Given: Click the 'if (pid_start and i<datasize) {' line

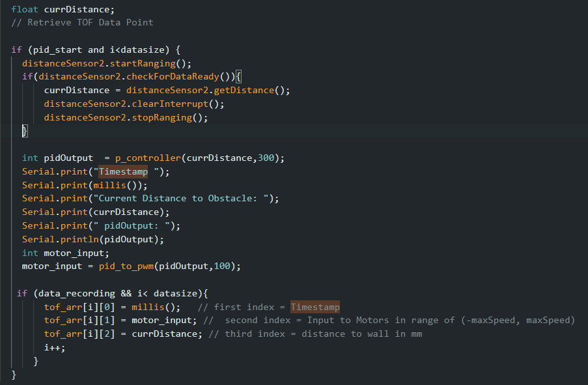Looking at the screenshot, I should (96, 50).
